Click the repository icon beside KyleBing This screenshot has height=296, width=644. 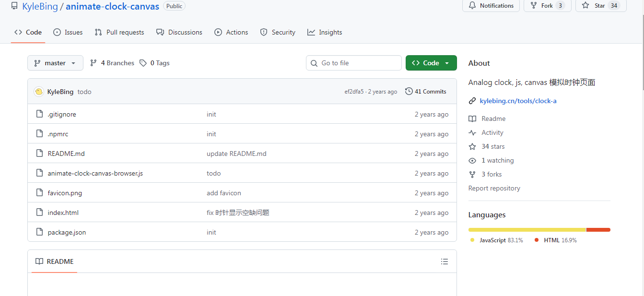(x=14, y=6)
